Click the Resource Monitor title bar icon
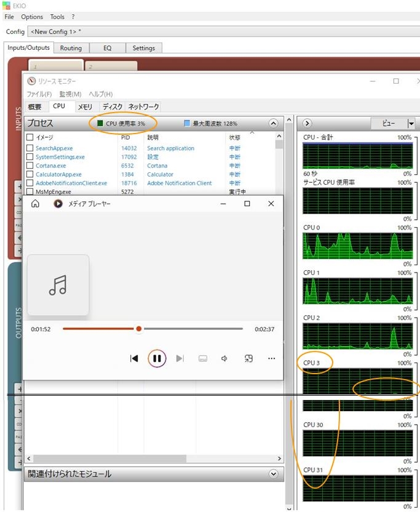 (x=31, y=81)
